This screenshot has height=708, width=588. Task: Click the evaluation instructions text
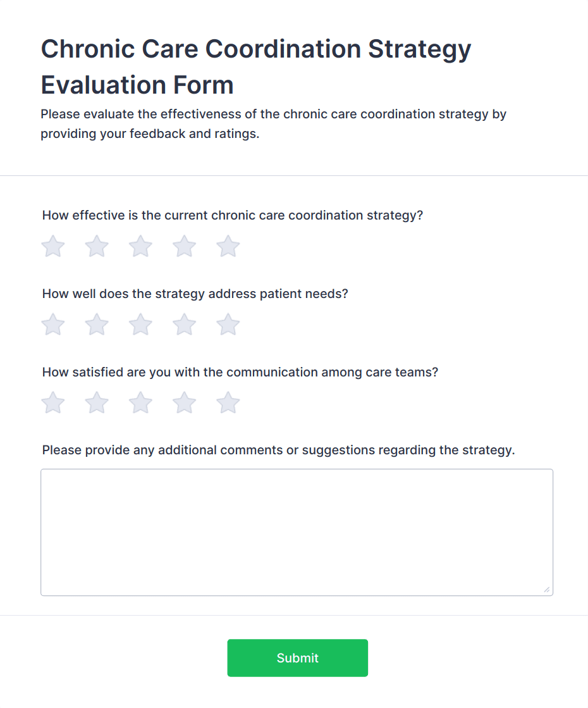pos(273,123)
